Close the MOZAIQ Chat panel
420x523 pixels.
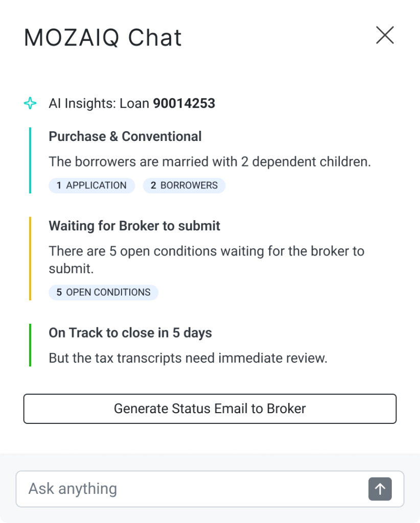385,35
